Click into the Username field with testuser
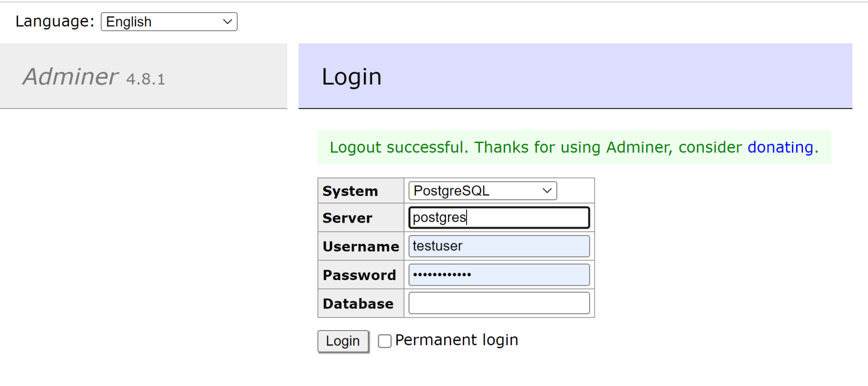This screenshot has height=386, width=868. click(x=499, y=246)
